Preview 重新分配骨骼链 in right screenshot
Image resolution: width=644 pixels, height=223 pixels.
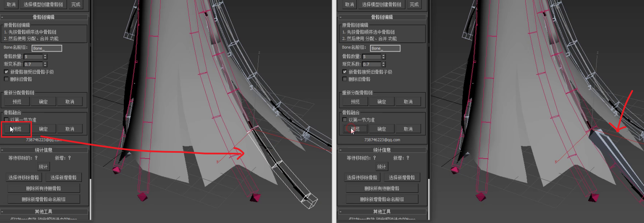point(356,102)
